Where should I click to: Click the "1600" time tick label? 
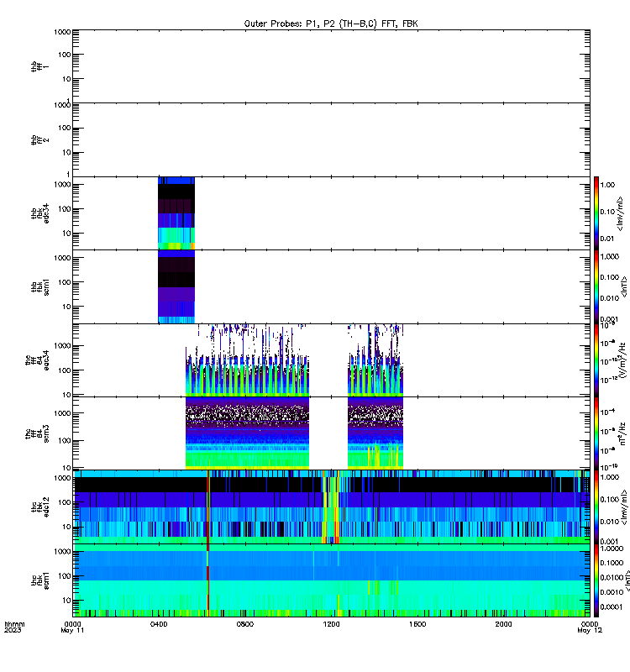click(x=417, y=624)
